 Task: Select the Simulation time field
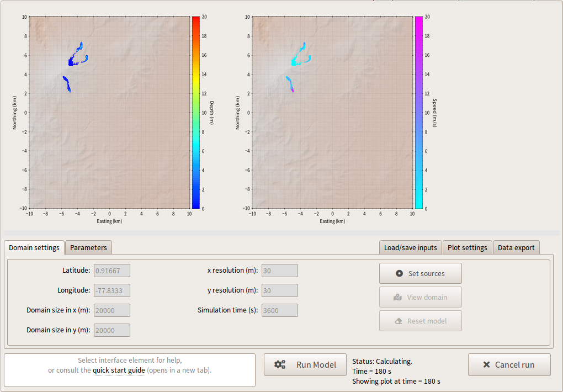click(x=279, y=310)
